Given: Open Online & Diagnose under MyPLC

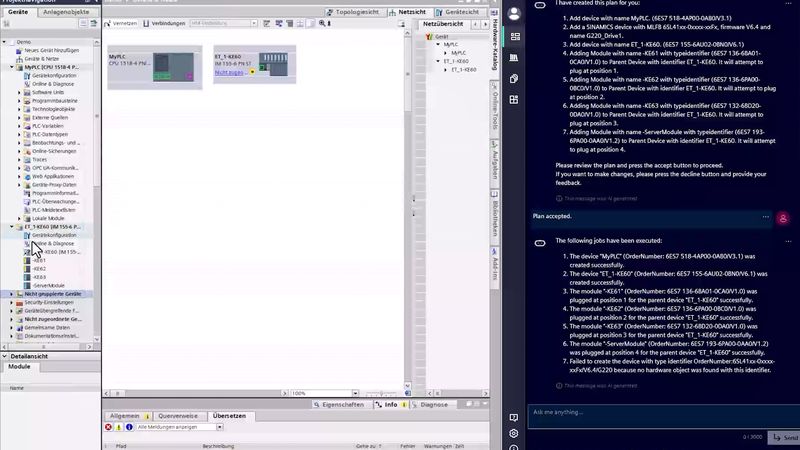Looking at the screenshot, I should pos(53,84).
